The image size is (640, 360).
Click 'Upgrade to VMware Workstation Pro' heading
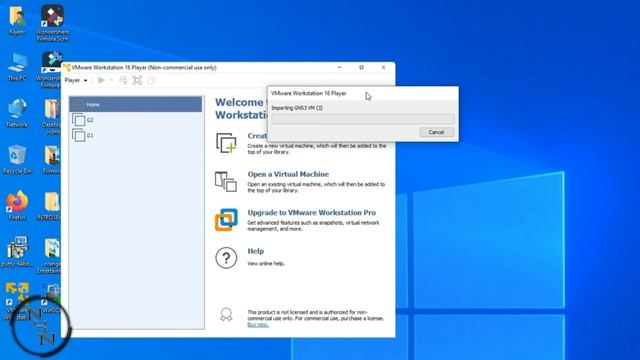tap(311, 213)
